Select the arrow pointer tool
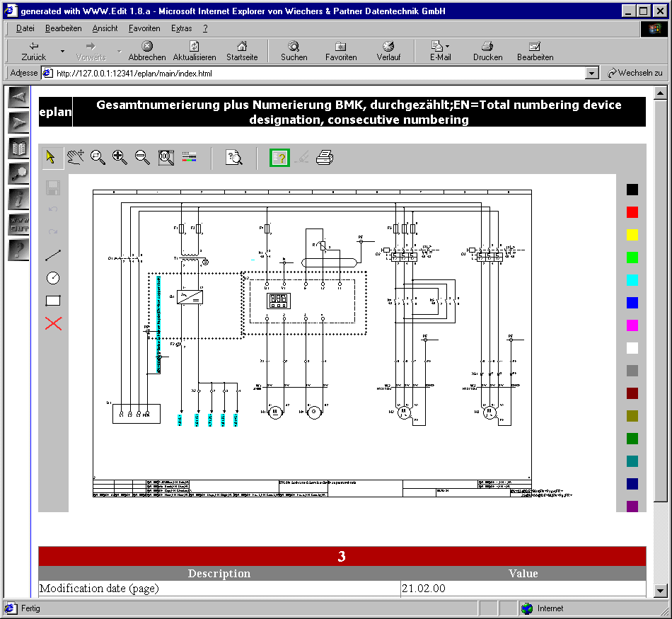Screen dimensions: 672x619 click(51, 157)
